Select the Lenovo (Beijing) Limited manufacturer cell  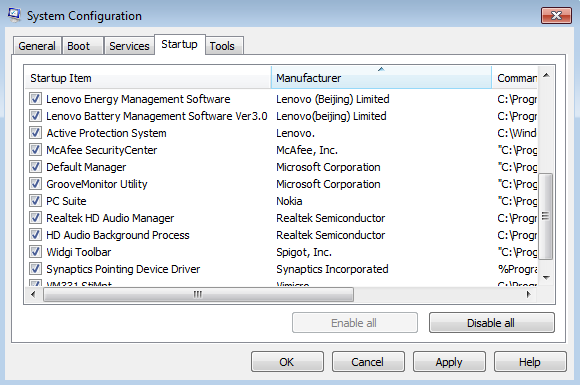(x=333, y=99)
